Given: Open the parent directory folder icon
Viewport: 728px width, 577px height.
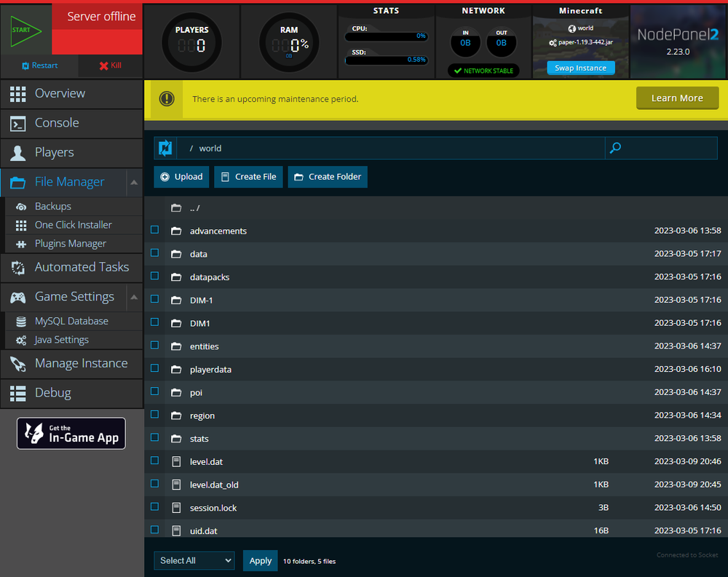Looking at the screenshot, I should 176,208.
